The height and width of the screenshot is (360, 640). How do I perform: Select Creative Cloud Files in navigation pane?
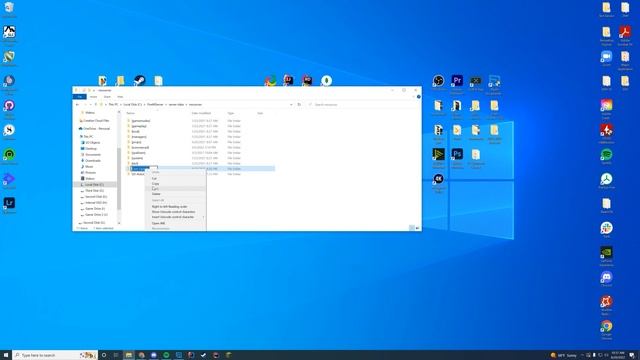(x=95, y=120)
